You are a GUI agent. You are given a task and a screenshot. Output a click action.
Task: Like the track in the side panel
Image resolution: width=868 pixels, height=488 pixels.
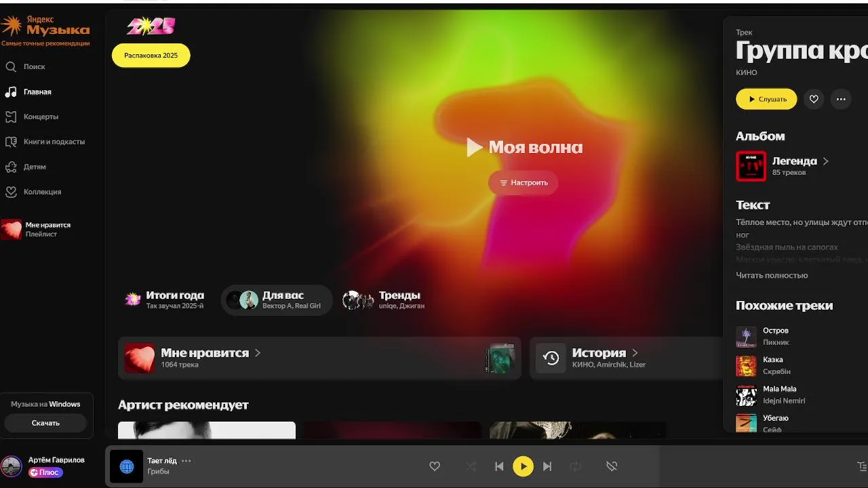[x=814, y=99]
